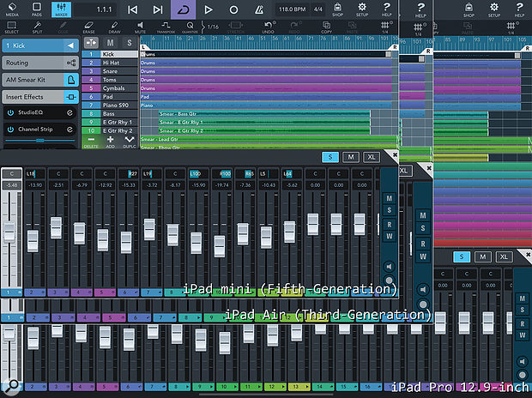Open the StudioEQ editor icon
Viewport: 532px width, 398px height.
point(70,112)
